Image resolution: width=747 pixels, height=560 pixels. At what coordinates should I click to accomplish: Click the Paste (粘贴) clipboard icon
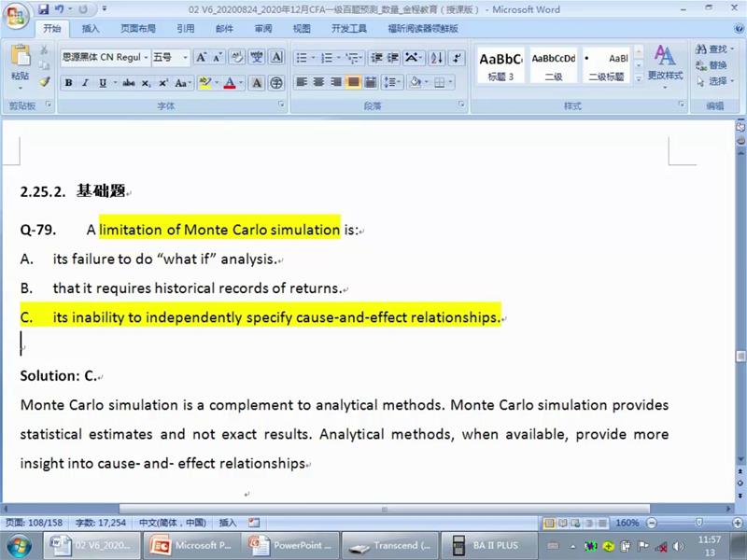pos(20,57)
